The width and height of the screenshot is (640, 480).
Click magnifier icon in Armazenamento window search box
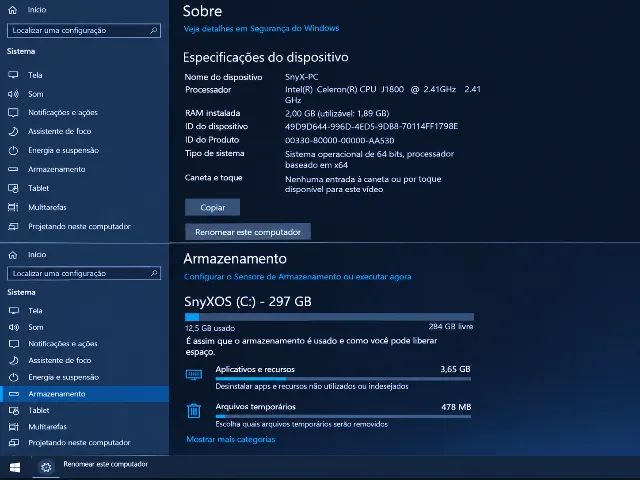(154, 273)
